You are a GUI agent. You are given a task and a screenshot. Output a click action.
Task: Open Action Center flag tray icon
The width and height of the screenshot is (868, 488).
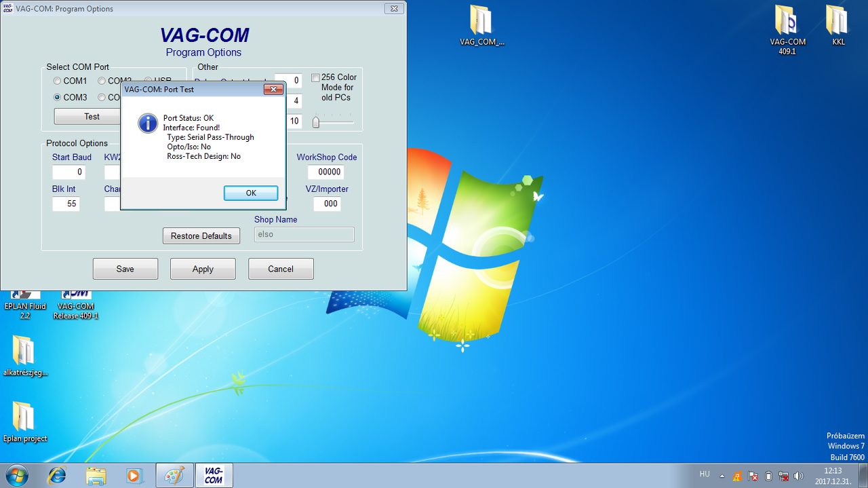tap(753, 476)
